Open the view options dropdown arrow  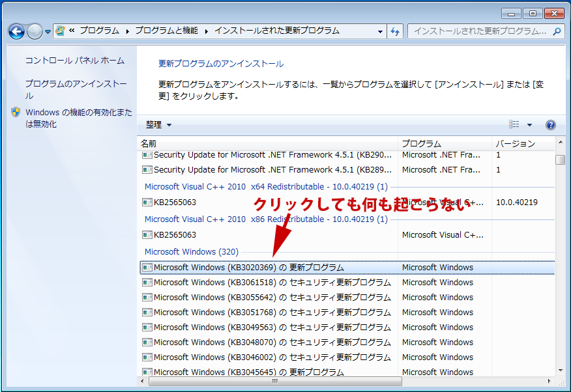[529, 125]
